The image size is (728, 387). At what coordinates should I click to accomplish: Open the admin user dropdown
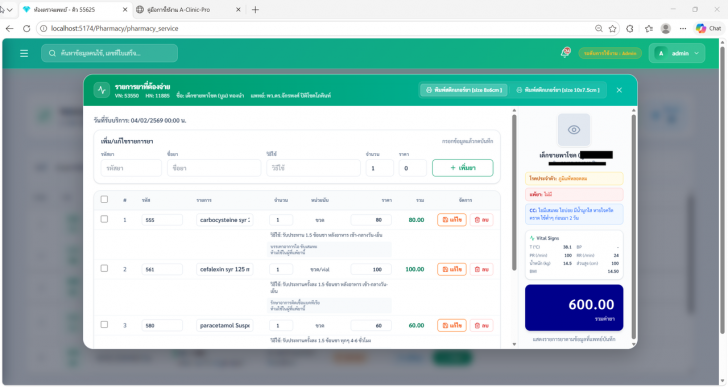coord(677,53)
